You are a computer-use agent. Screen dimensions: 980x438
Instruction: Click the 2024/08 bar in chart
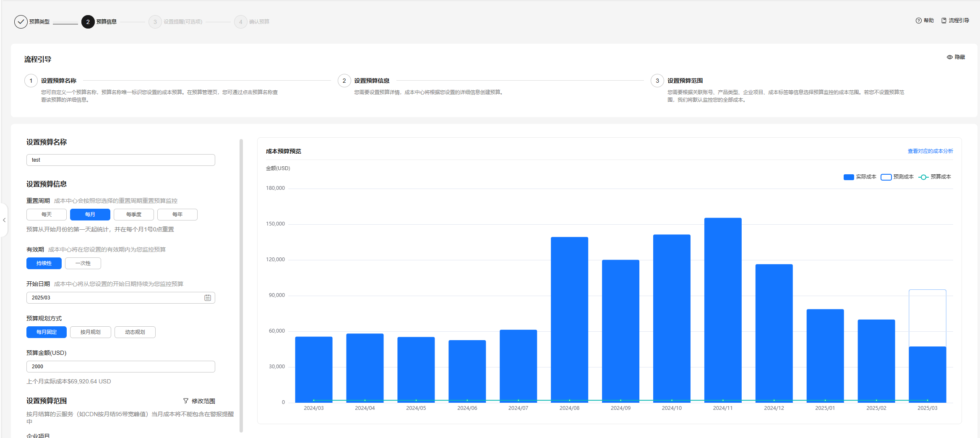pyautogui.click(x=569, y=320)
